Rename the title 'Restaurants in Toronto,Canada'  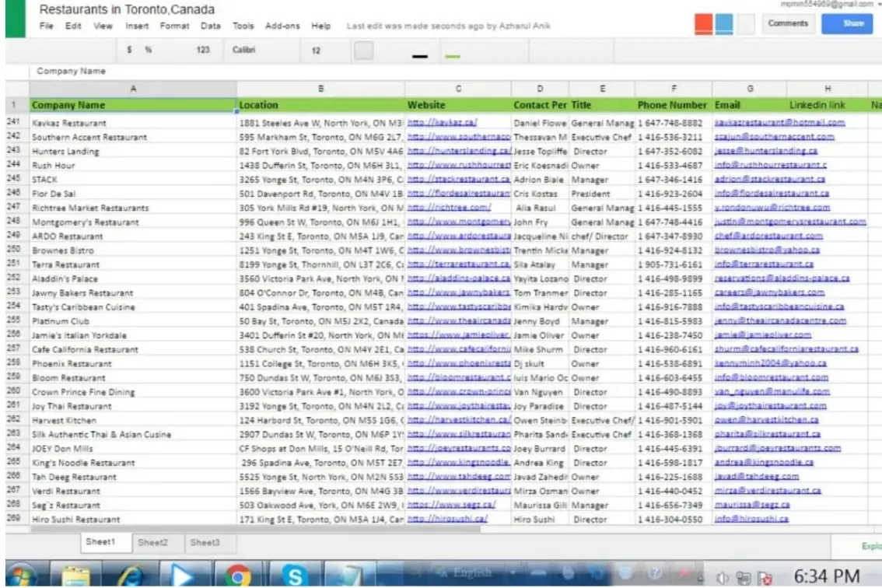pyautogui.click(x=127, y=9)
